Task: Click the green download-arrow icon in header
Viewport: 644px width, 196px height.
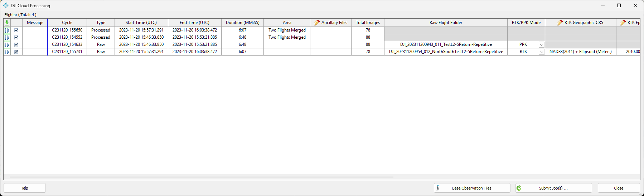Action: tap(7, 23)
